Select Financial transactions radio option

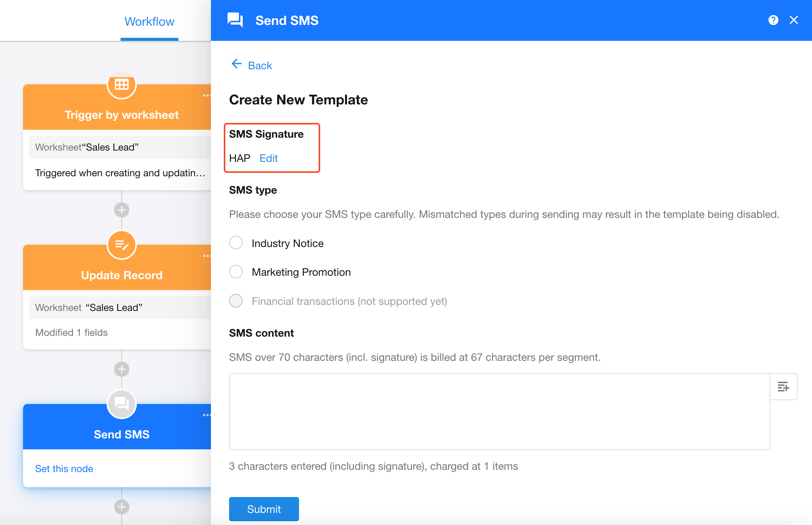click(x=236, y=301)
